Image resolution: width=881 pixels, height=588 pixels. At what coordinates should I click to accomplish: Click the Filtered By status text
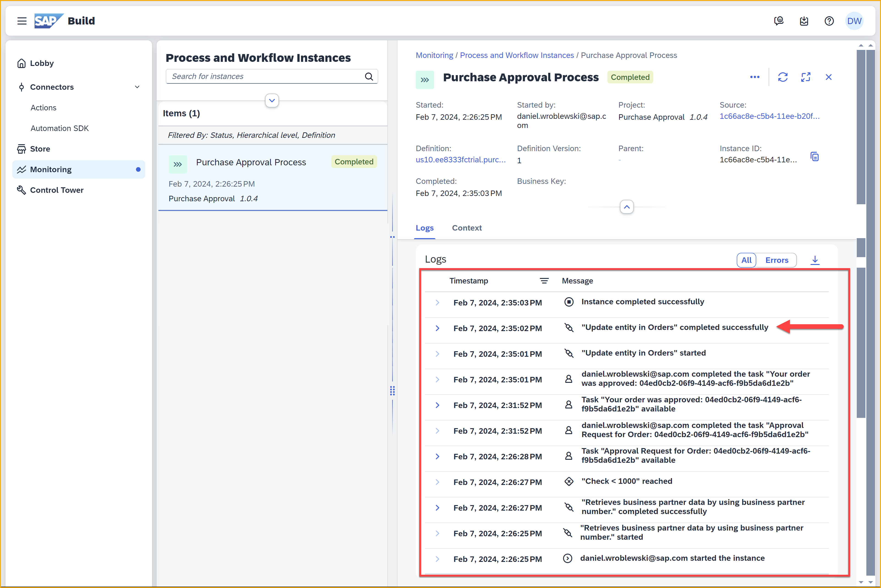(x=251, y=135)
